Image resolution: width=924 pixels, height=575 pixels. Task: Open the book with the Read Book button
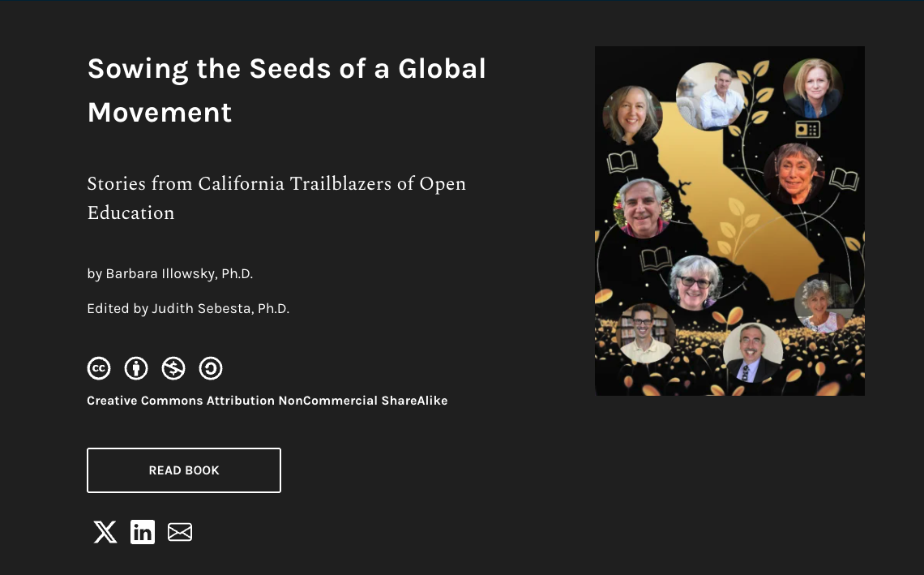point(184,470)
